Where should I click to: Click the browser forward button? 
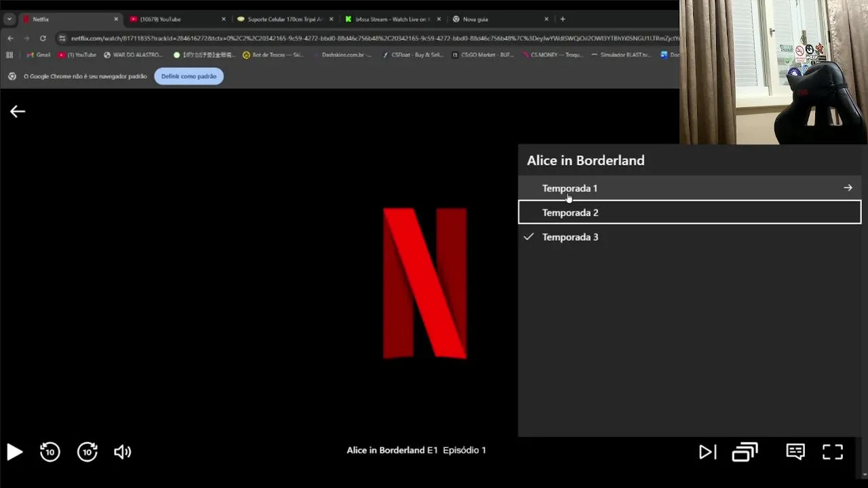[26, 38]
